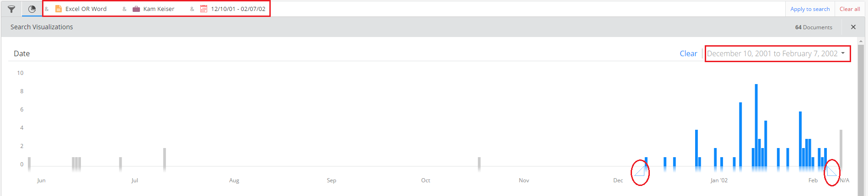868x196 pixels.
Task: Click the Excel OR Word document icon
Action: click(59, 9)
